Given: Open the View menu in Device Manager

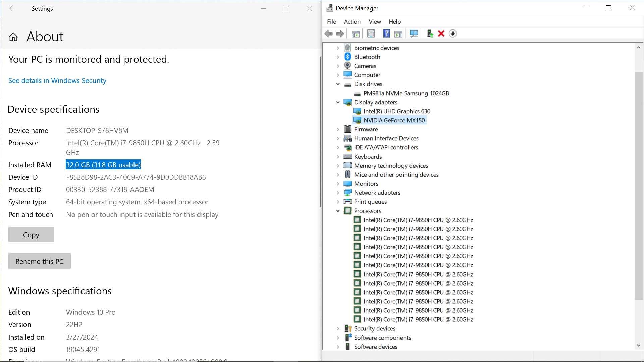Looking at the screenshot, I should (x=374, y=22).
